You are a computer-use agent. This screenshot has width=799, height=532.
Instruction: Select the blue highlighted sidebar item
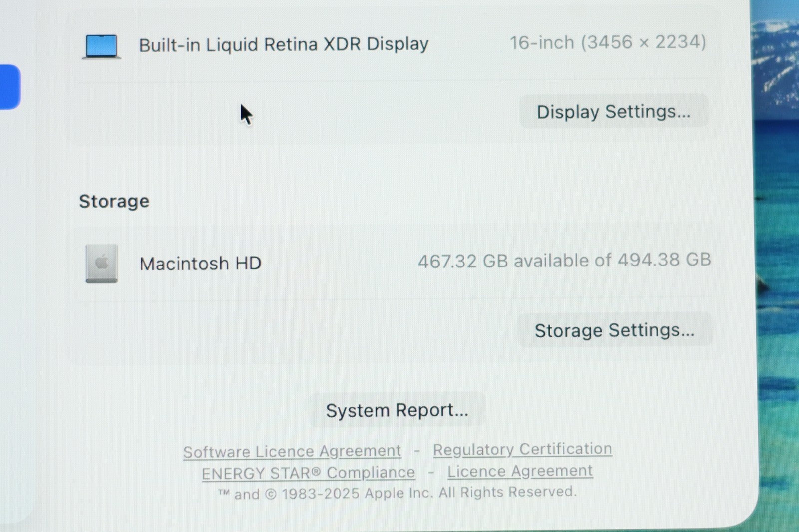click(9, 87)
